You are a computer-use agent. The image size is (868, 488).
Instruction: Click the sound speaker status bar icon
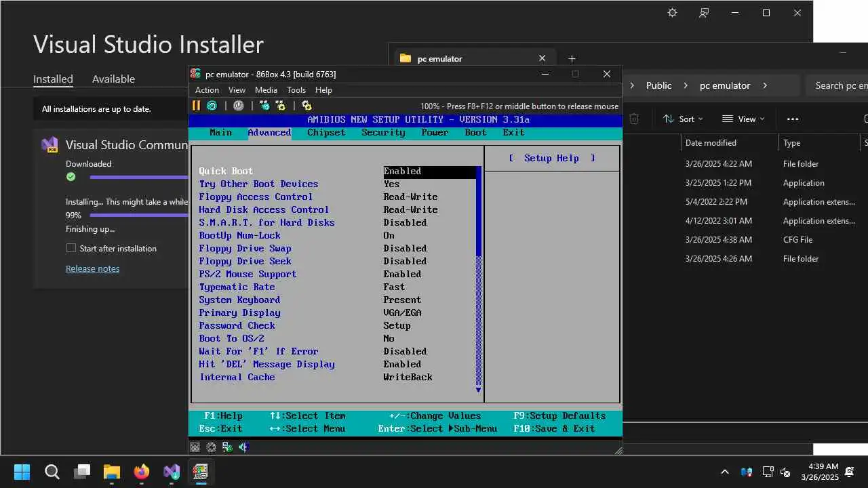(x=243, y=447)
